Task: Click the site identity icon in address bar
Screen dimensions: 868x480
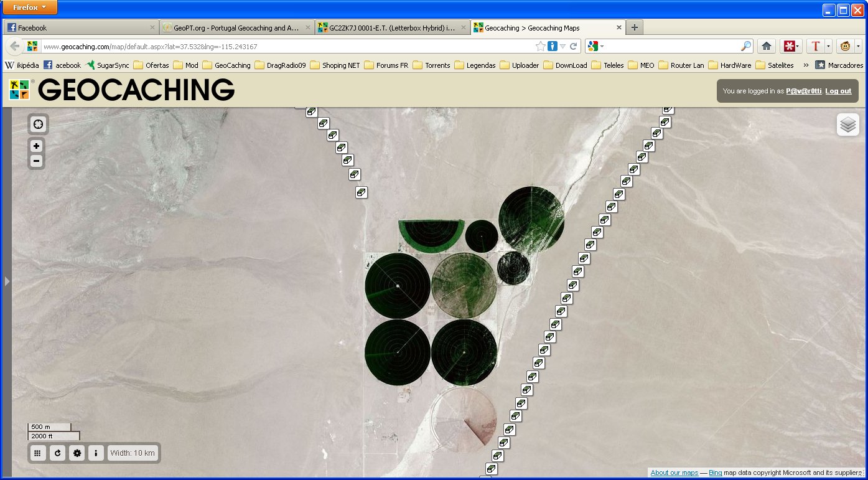Action: point(32,46)
